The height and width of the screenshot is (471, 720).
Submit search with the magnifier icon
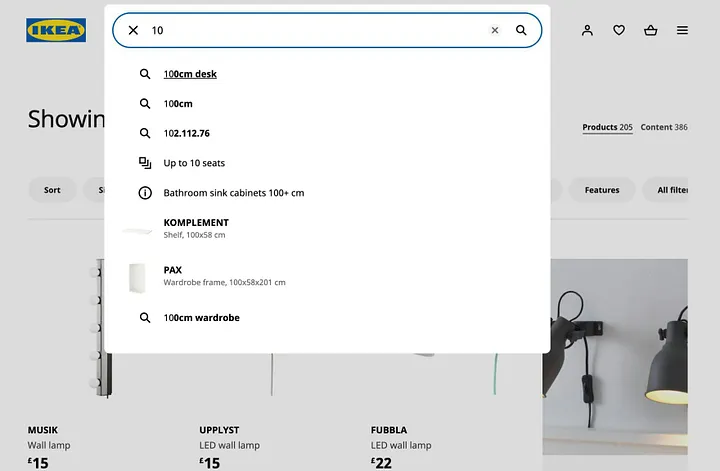pos(521,30)
